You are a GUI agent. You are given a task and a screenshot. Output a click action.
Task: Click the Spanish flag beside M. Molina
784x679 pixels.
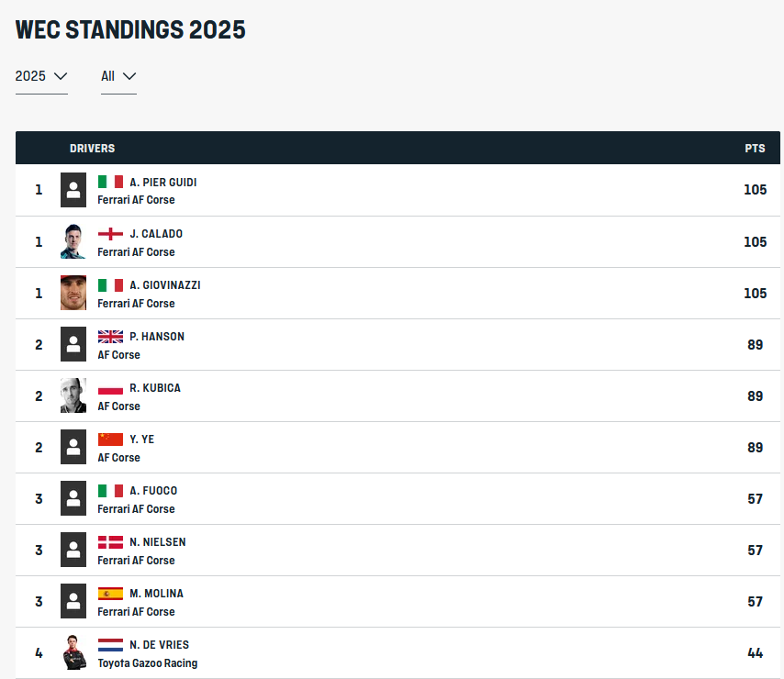[110, 594]
